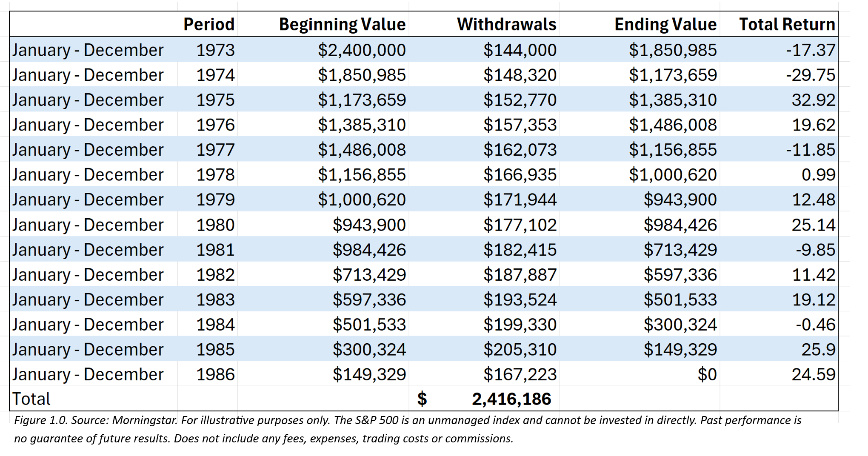The height and width of the screenshot is (456, 868).
Task: Click the January - December label for 1982
Action: pyautogui.click(x=88, y=275)
